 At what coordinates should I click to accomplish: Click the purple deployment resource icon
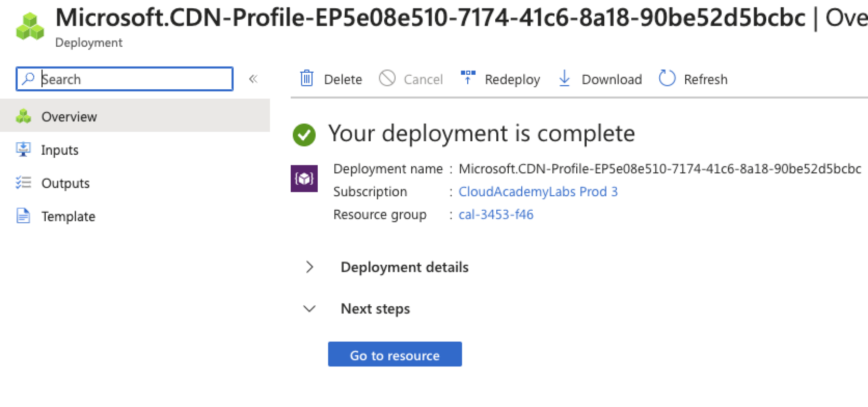(304, 179)
